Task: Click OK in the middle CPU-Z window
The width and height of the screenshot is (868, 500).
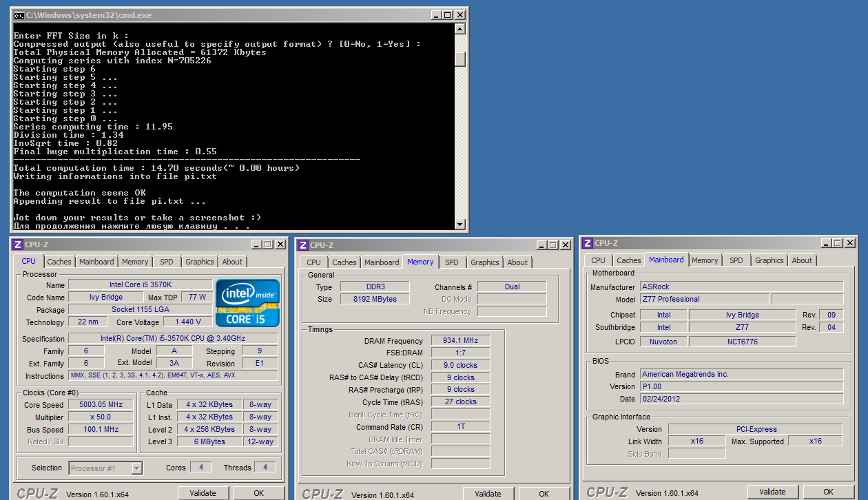Action: (x=544, y=494)
